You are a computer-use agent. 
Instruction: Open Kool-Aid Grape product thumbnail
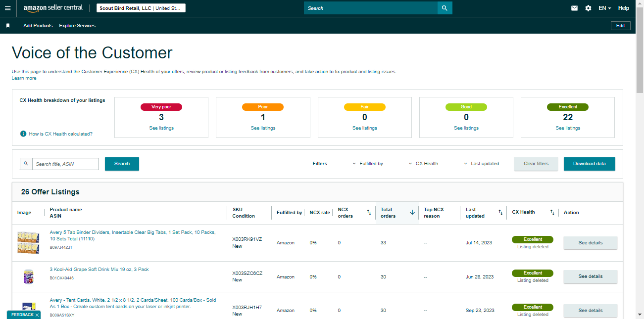[x=28, y=276]
